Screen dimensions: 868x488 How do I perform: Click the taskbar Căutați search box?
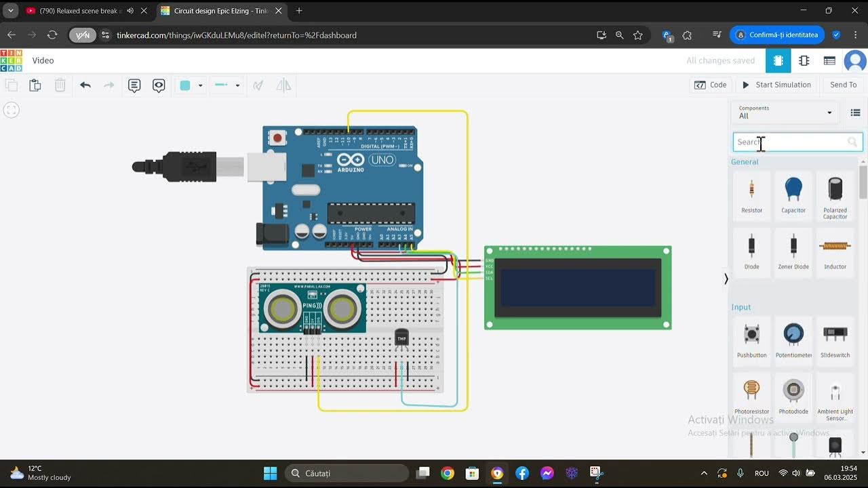point(347,473)
